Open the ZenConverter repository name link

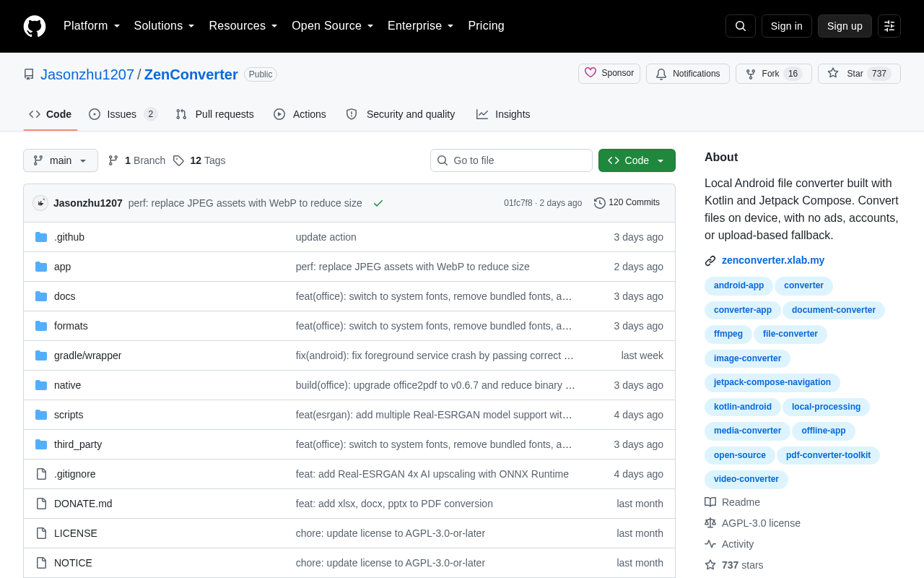[x=191, y=74]
